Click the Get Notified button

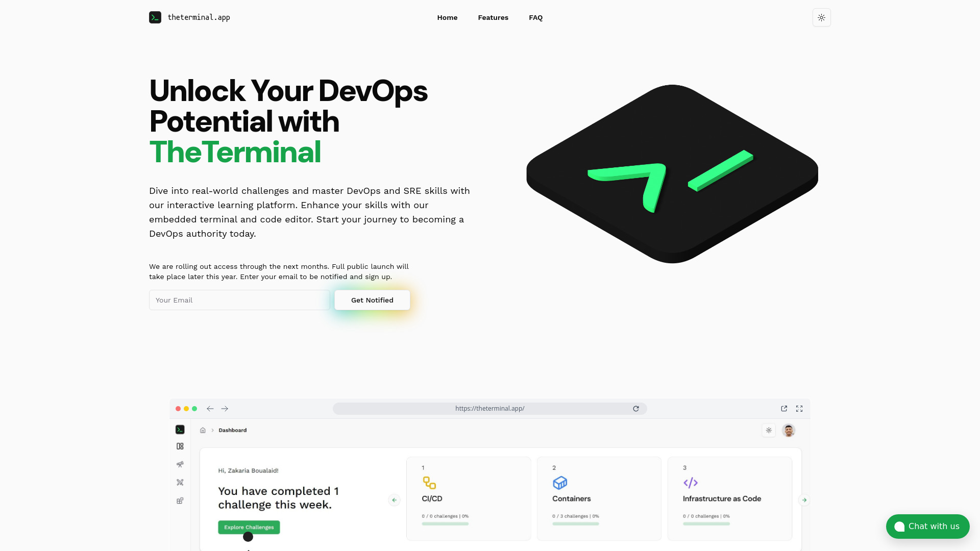coord(372,299)
